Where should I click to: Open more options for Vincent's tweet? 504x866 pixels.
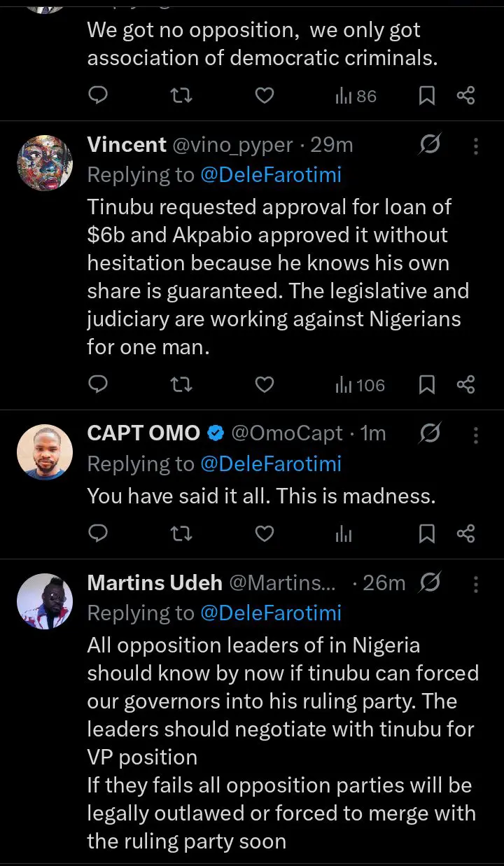tap(476, 145)
